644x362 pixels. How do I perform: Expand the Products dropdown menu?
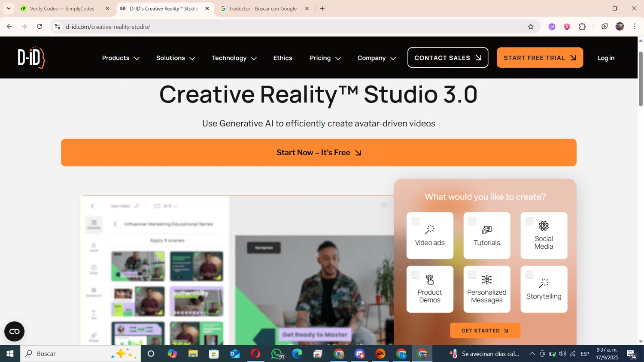point(121,58)
